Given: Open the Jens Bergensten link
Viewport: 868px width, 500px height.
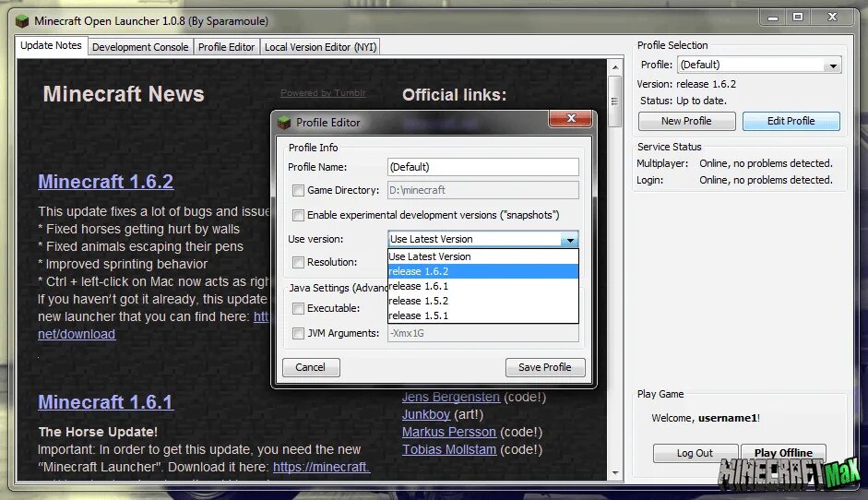Looking at the screenshot, I should [x=451, y=397].
